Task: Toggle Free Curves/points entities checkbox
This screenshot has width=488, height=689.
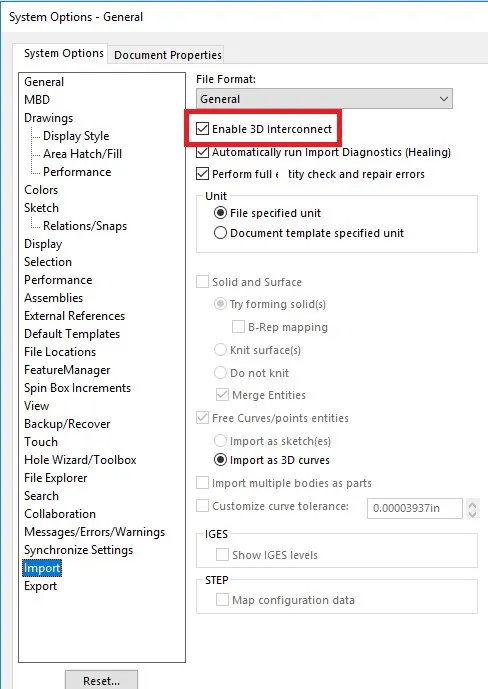Action: (202, 417)
